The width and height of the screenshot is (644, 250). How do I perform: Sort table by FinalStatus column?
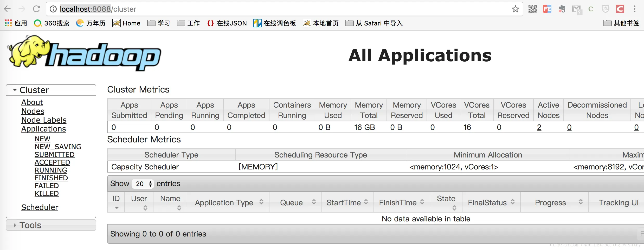pos(491,202)
